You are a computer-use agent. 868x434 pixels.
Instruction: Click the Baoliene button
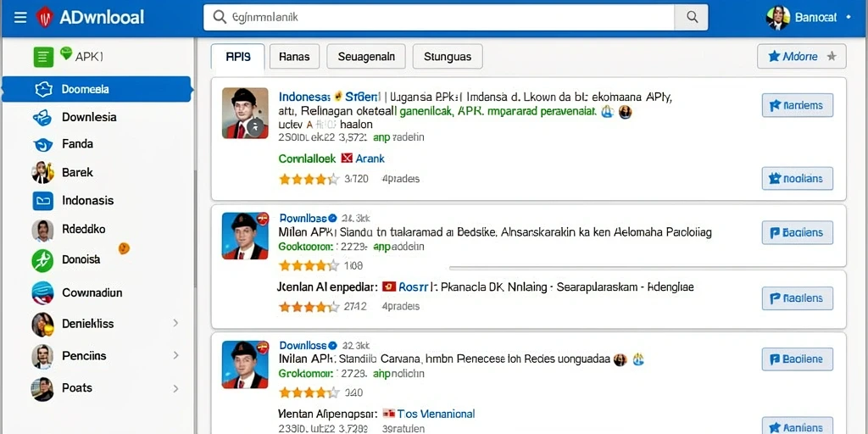tap(798, 359)
